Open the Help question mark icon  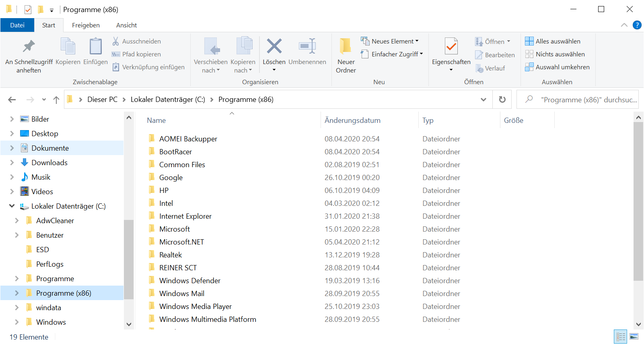pos(637,25)
